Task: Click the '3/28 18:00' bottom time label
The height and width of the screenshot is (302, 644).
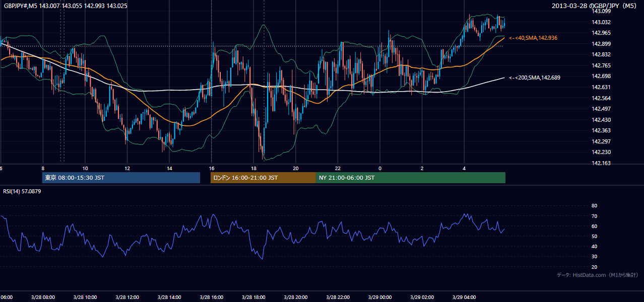Action: pyautogui.click(x=253, y=297)
